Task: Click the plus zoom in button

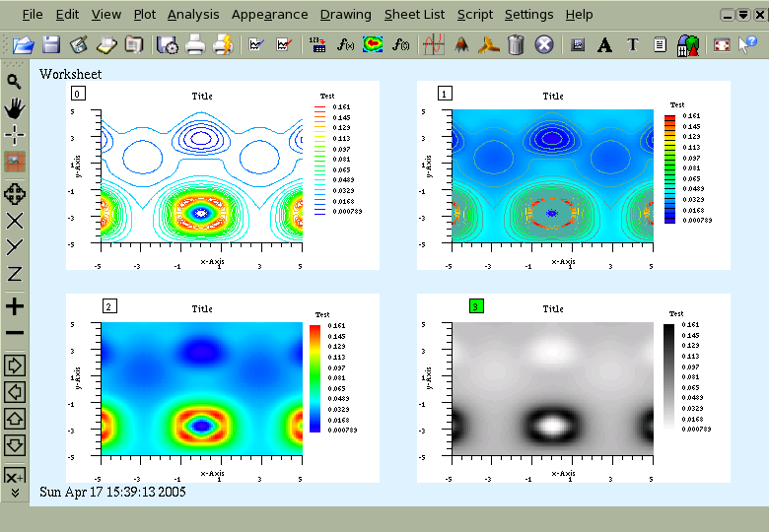Action: pyautogui.click(x=14, y=306)
